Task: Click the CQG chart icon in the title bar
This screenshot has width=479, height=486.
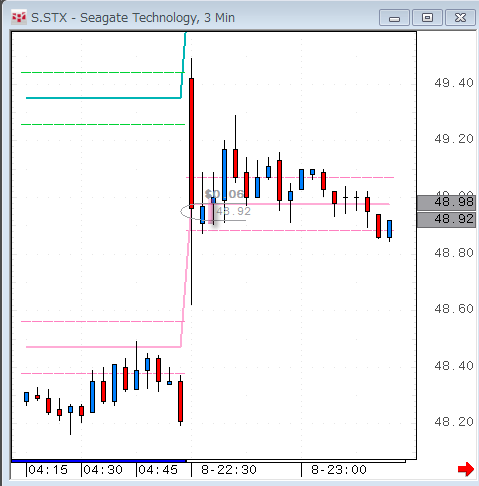Action: (x=19, y=17)
